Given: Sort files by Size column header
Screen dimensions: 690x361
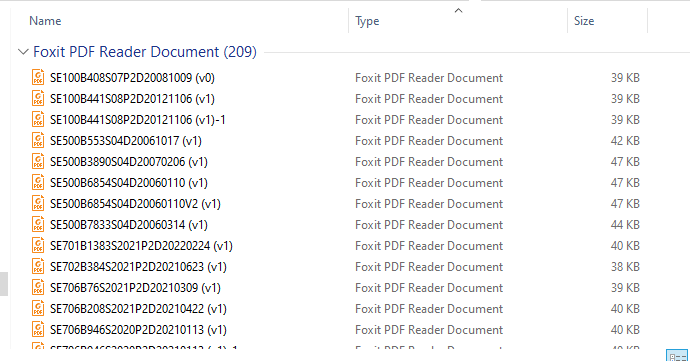Looking at the screenshot, I should [584, 21].
